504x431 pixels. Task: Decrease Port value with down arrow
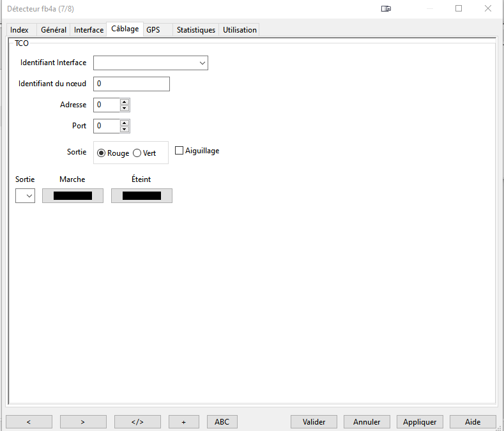[125, 130]
